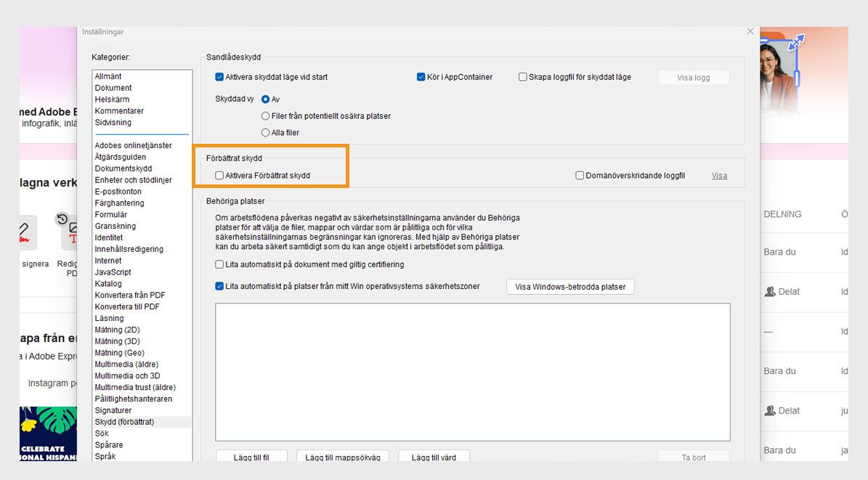Viewport: 868px width, 480px height.
Task: Click inside the Behöriga platser list box
Action: tap(473, 372)
